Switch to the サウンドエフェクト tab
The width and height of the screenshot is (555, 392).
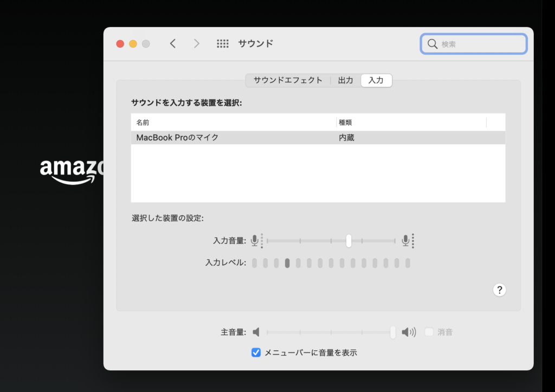(288, 80)
